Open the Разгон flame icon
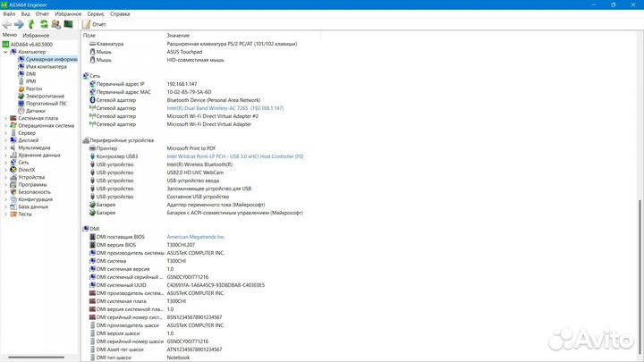Viewport: 644px width, 362px height. pyautogui.click(x=21, y=88)
